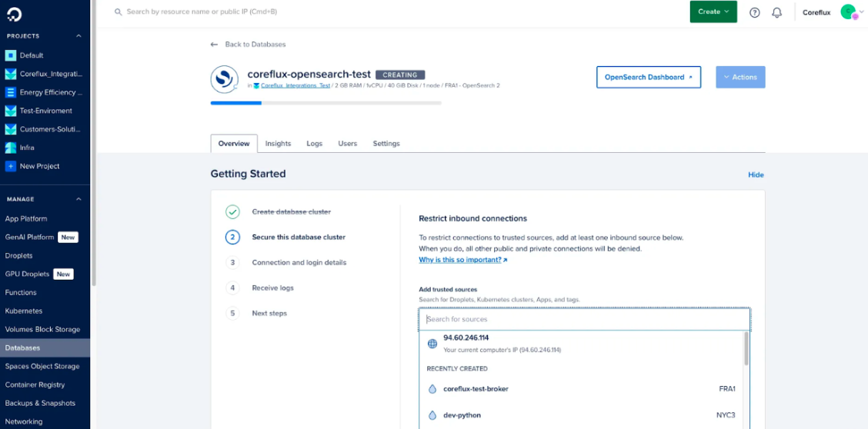Switch to the Insights tab
Image resolution: width=868 pixels, height=429 pixels.
[x=278, y=144]
